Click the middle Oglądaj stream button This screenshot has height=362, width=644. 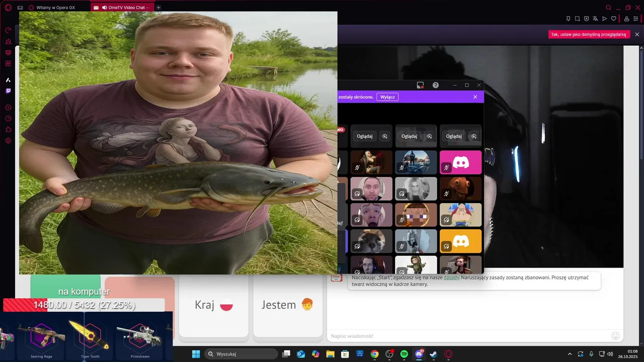click(x=409, y=136)
